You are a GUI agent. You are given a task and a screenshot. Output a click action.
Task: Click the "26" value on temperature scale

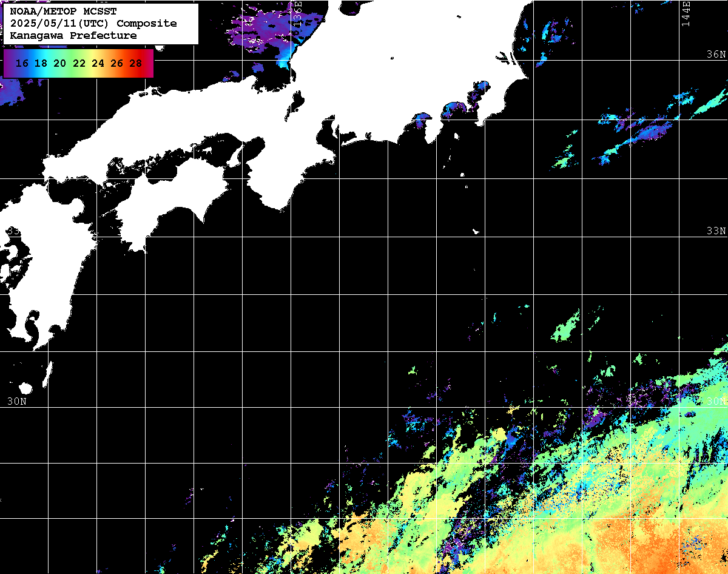pyautogui.click(x=116, y=63)
